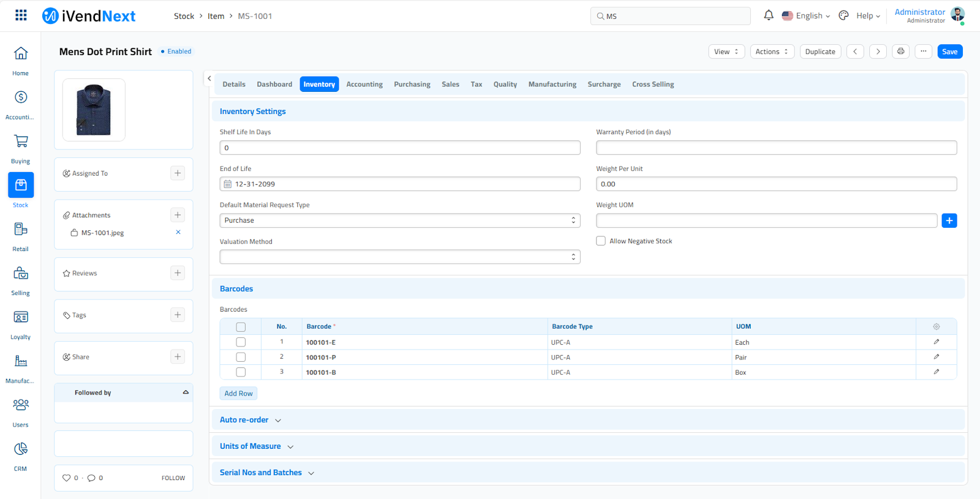Viewport: 980px width, 499px height.
Task: Switch to the Purchasing tab
Action: pyautogui.click(x=412, y=84)
